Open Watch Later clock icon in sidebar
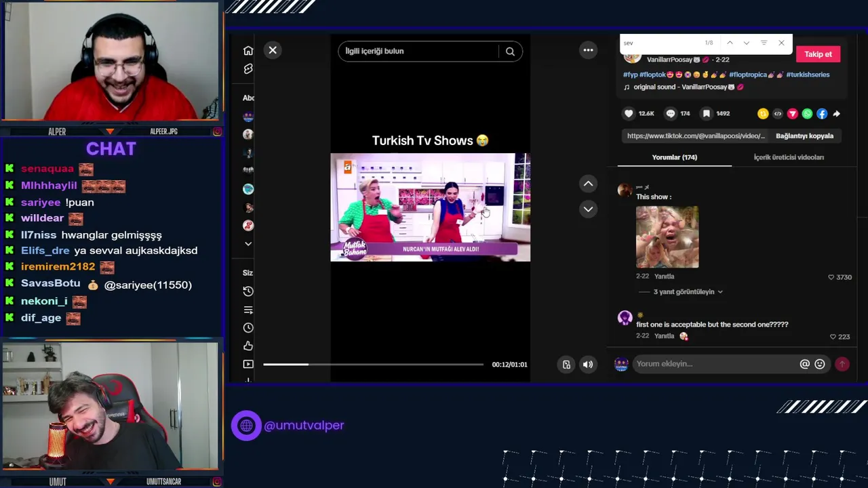 tap(248, 328)
